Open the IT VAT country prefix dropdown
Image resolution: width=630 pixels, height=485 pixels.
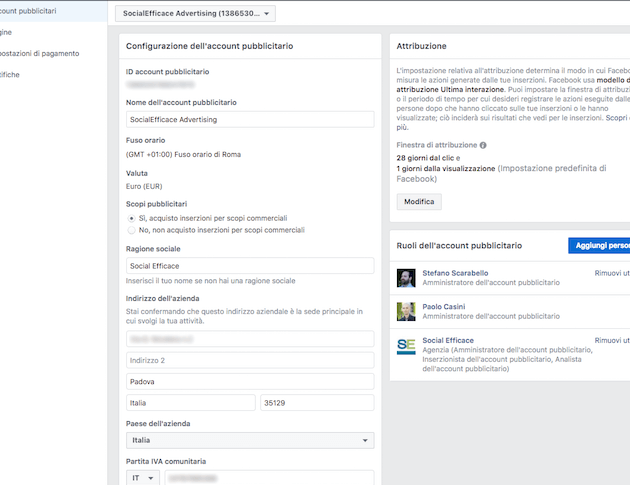point(143,478)
